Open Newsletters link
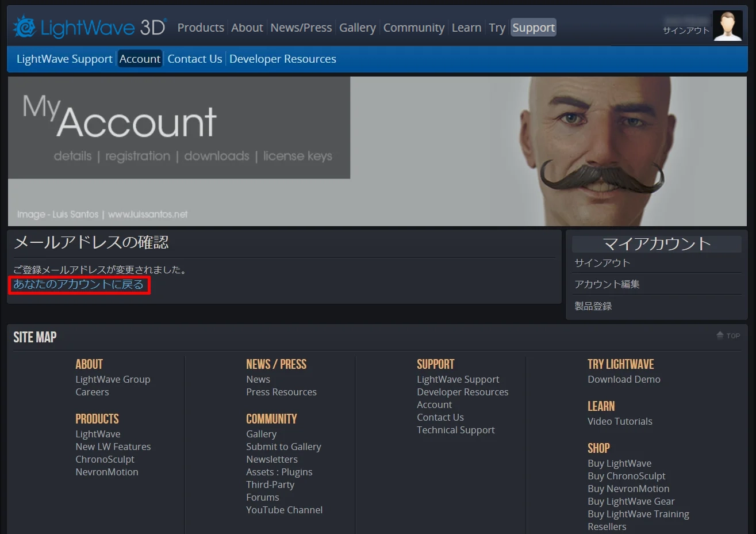This screenshot has width=756, height=534. (x=272, y=459)
